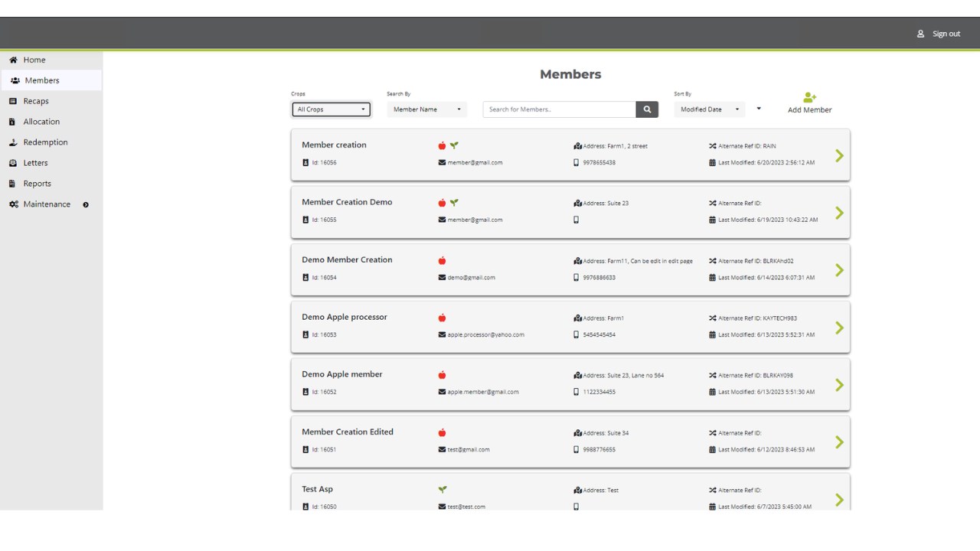
Task: Click Address: Suite 23, Lane no 564
Action: [x=623, y=376]
